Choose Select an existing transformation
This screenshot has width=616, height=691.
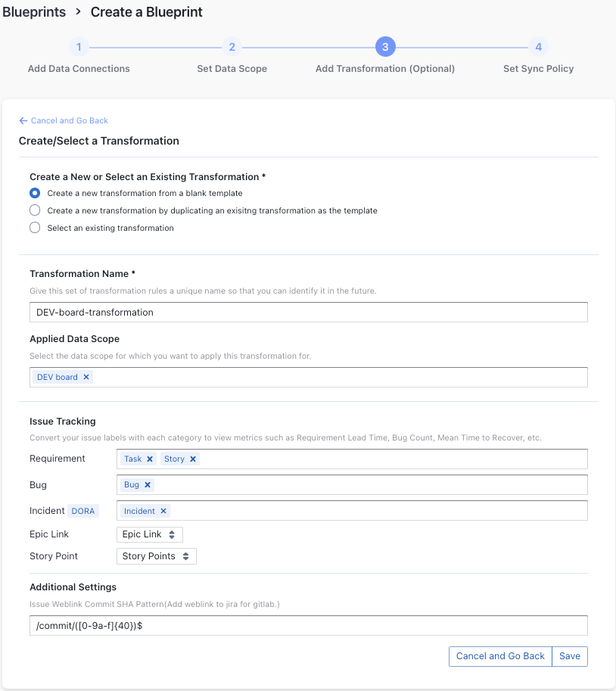coord(35,228)
